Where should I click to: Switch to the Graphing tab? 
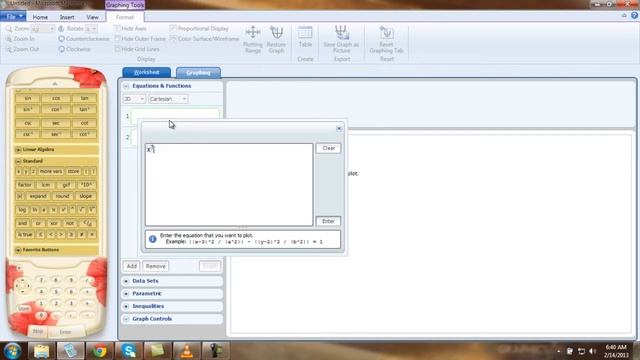[x=198, y=73]
